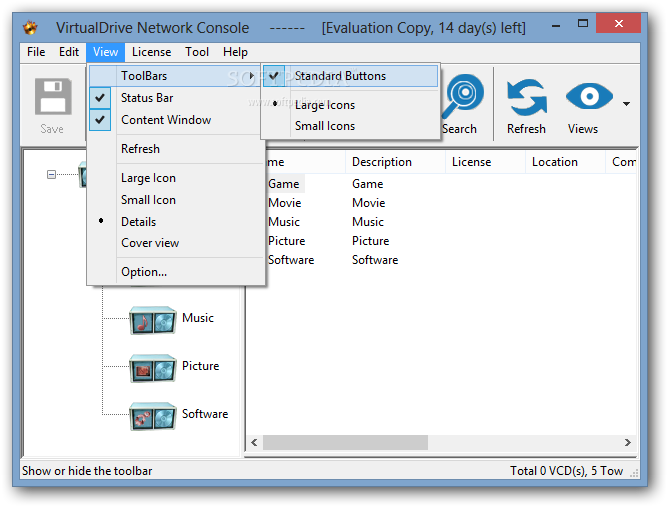Image resolution: width=668 pixels, height=507 pixels.
Task: Select the Picture row in list
Action: (x=286, y=241)
